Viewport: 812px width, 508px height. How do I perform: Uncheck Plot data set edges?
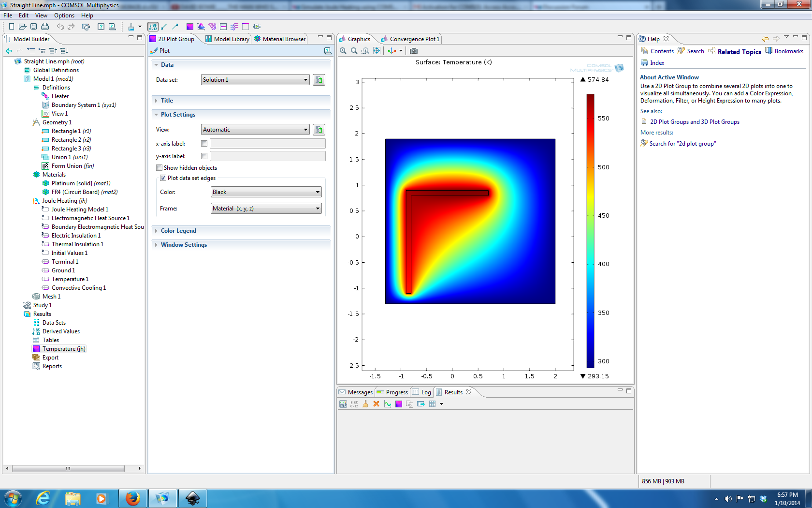coord(163,178)
